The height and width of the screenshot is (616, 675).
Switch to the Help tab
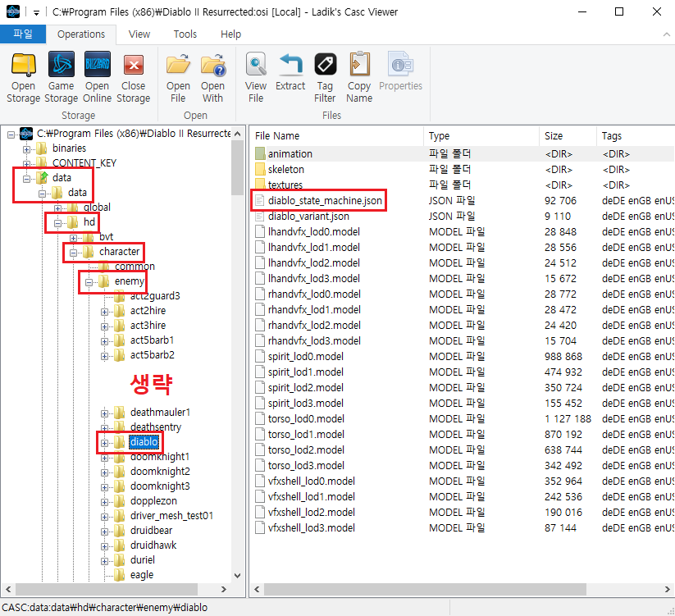pos(230,34)
